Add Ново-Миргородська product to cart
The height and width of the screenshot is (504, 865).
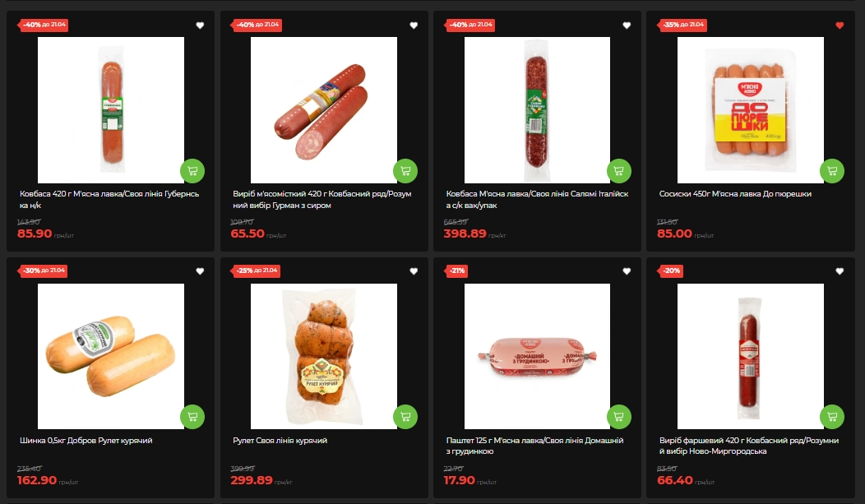(832, 417)
